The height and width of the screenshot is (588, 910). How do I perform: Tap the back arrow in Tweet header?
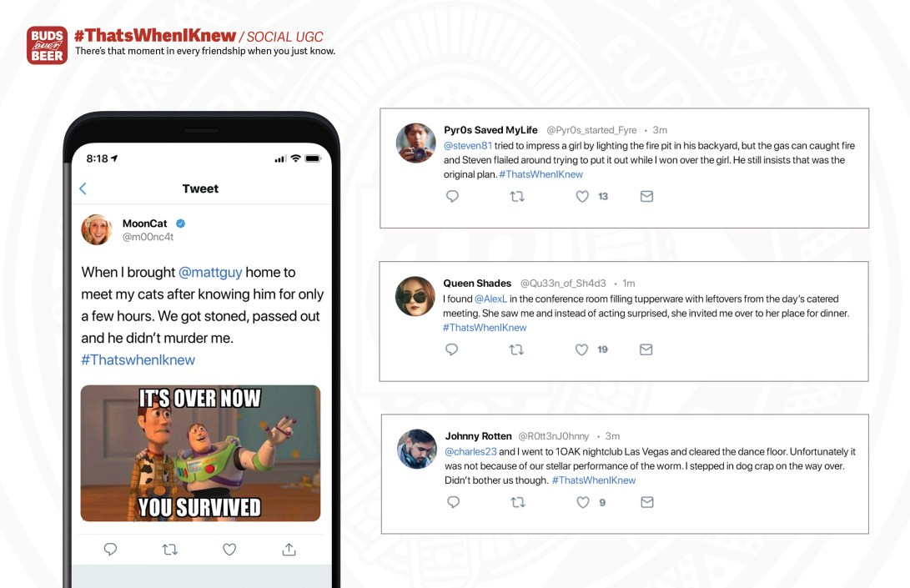83,188
